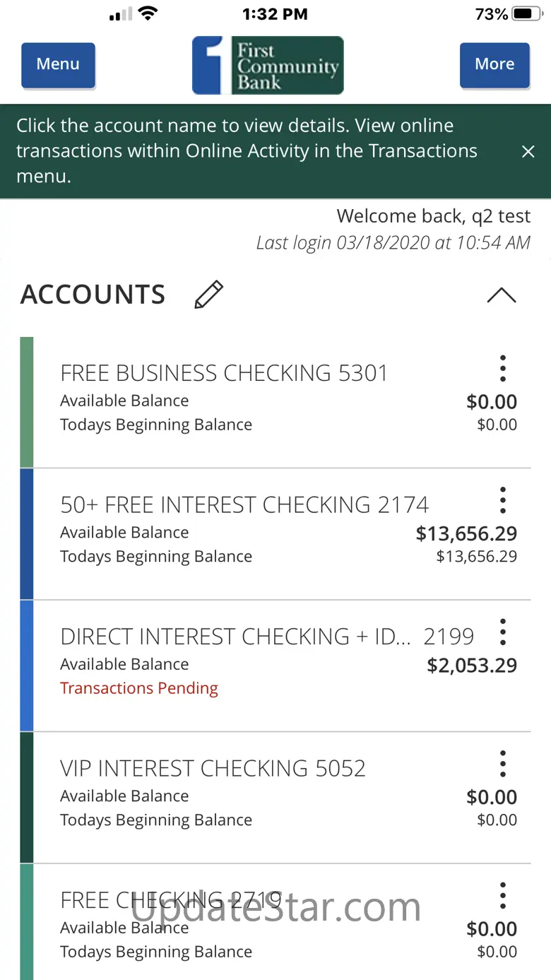Open three-dot menu for Direct Interest Checking
Screen dimensions: 551x980
point(502,632)
